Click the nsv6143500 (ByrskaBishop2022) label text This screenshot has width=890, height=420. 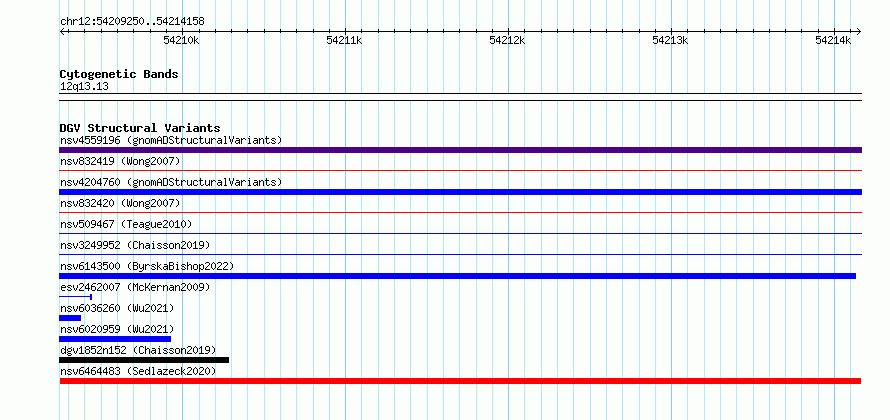click(147, 266)
